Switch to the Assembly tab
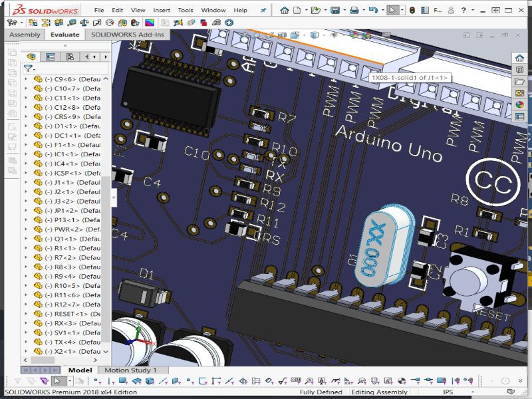This screenshot has height=399, width=532. [25, 35]
